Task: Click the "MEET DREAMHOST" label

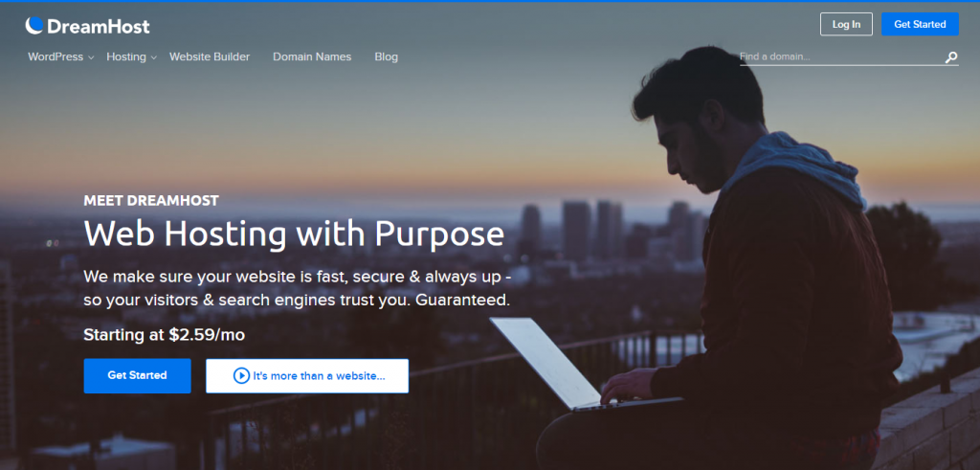Action: coord(151,201)
